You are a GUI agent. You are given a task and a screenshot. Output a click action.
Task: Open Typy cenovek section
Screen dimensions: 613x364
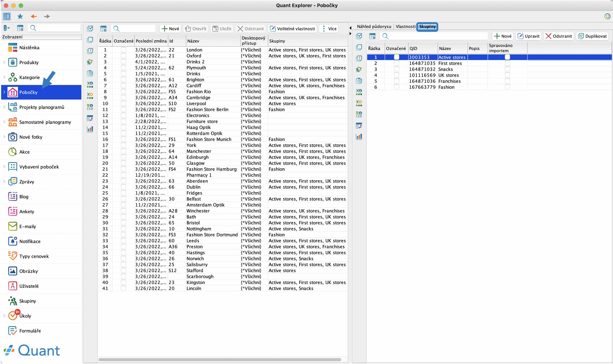41,256
